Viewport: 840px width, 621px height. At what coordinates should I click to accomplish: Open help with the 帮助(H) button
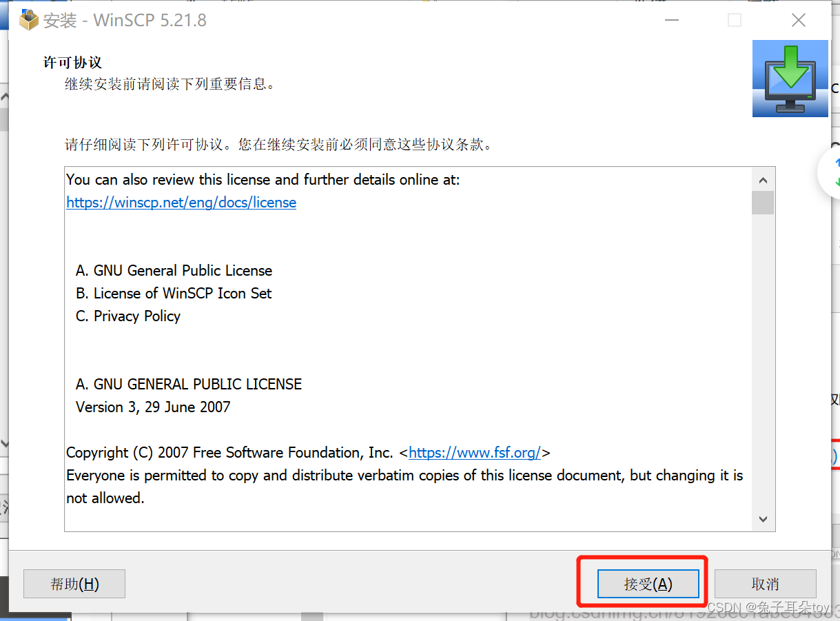tap(74, 584)
